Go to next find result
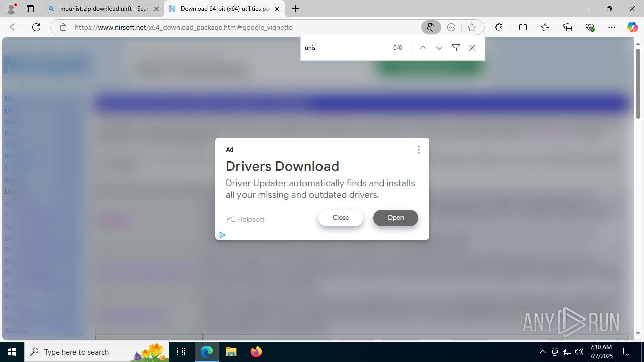Image resolution: width=644 pixels, height=362 pixels. (x=439, y=48)
